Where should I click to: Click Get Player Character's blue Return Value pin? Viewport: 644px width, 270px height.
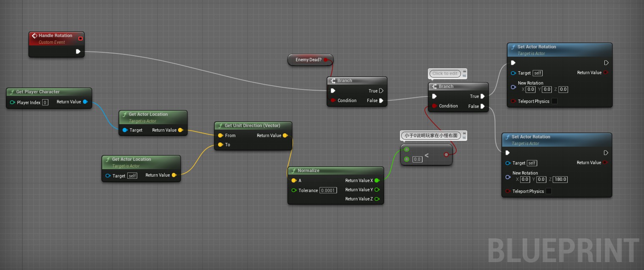coord(85,102)
